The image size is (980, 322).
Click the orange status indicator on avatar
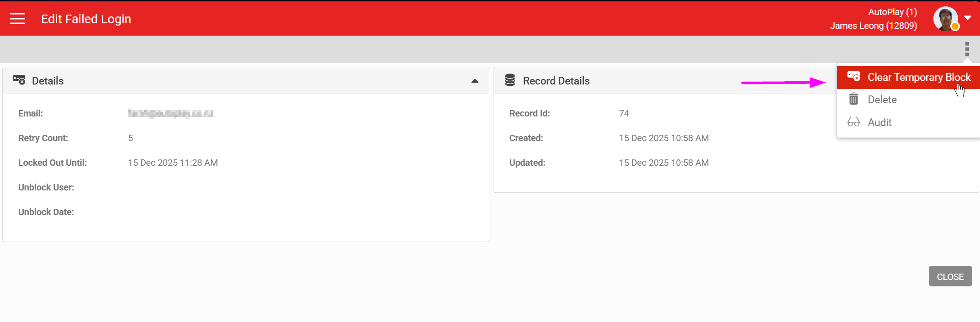955,27
